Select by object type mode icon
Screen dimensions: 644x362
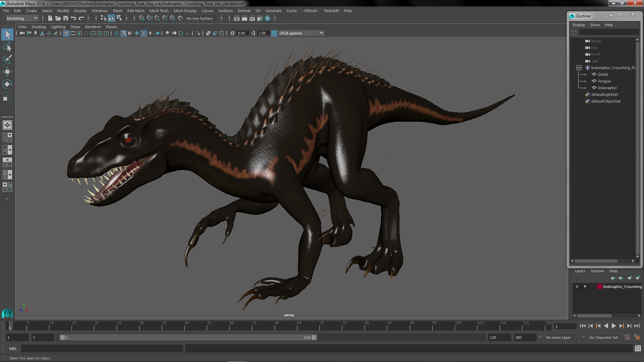coord(111,18)
